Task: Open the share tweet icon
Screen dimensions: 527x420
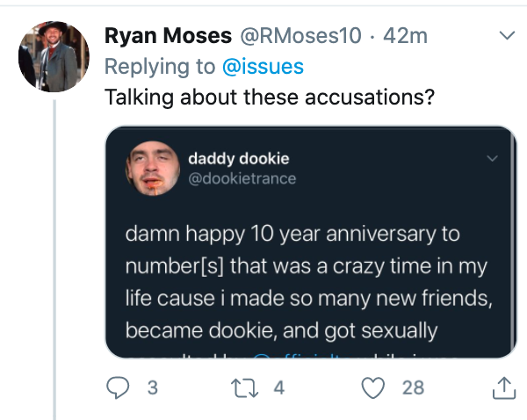Action: point(504,387)
